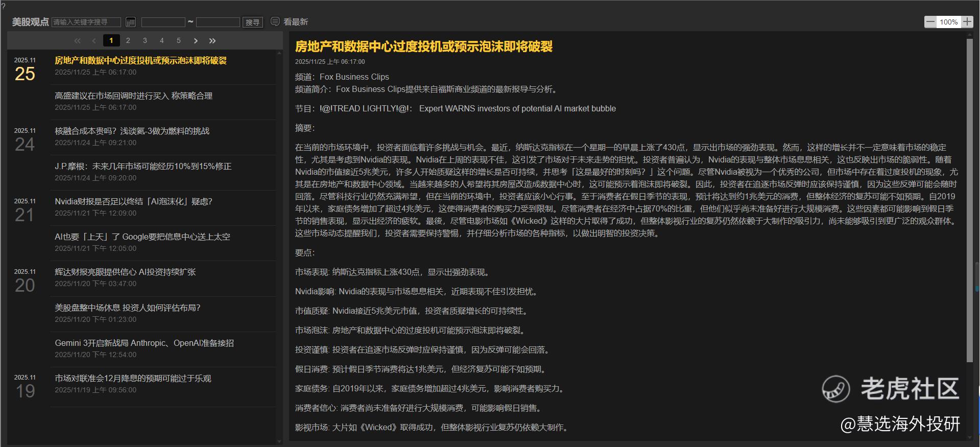The image size is (980, 447).
Task: Click the large date number 25
Action: click(x=25, y=74)
